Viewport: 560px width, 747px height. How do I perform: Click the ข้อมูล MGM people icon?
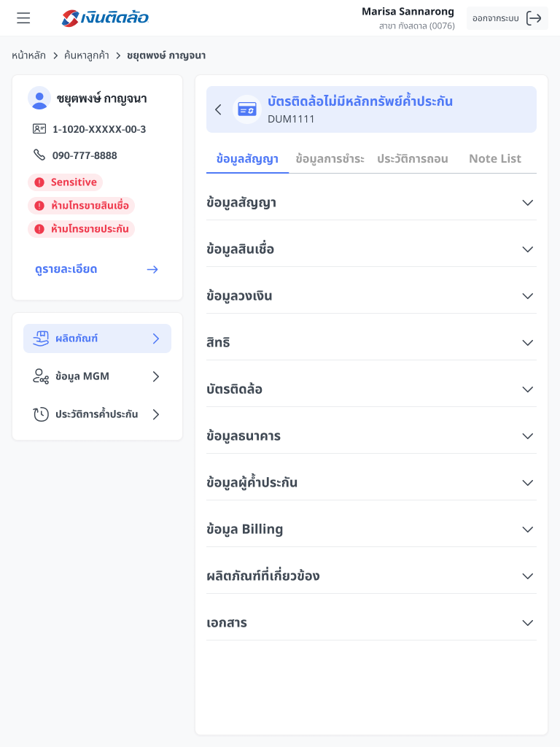(x=41, y=376)
